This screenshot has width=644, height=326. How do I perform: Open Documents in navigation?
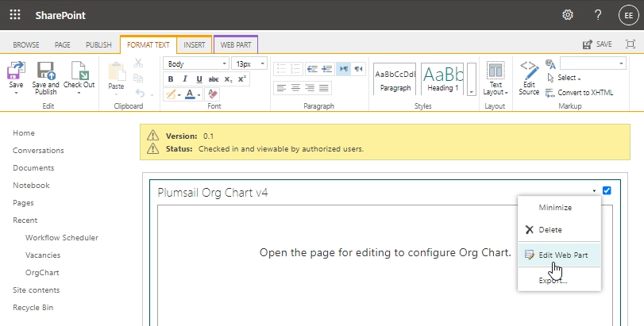[33, 167]
